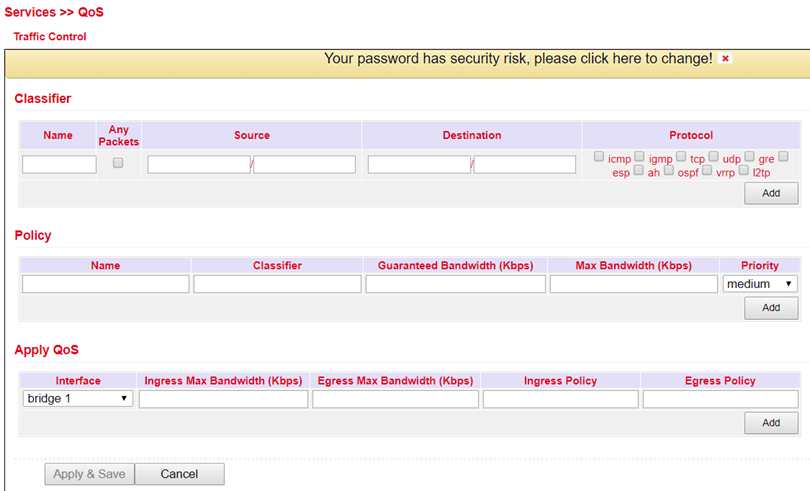Select the ospf protocol checkbox
This screenshot has width=810, height=491.
point(668,170)
